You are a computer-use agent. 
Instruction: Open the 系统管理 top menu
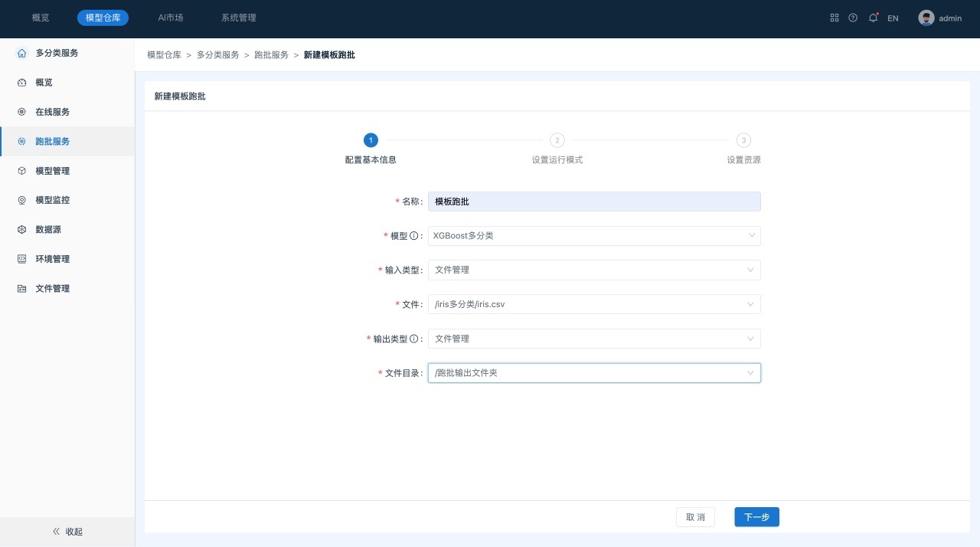click(x=239, y=18)
